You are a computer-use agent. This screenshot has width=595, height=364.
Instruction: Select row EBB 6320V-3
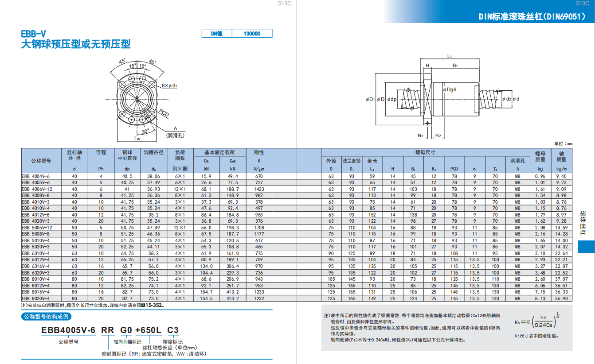click(297, 273)
